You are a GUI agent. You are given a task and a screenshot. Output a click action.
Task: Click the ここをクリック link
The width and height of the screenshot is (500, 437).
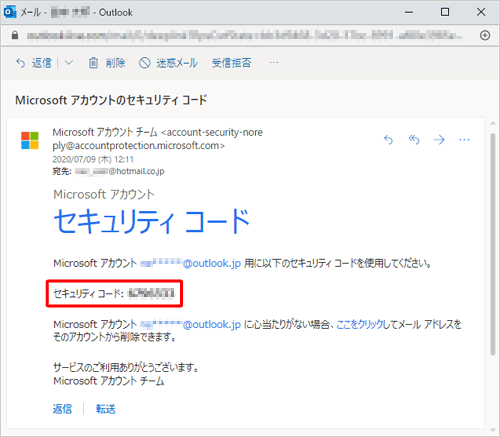[x=359, y=324]
